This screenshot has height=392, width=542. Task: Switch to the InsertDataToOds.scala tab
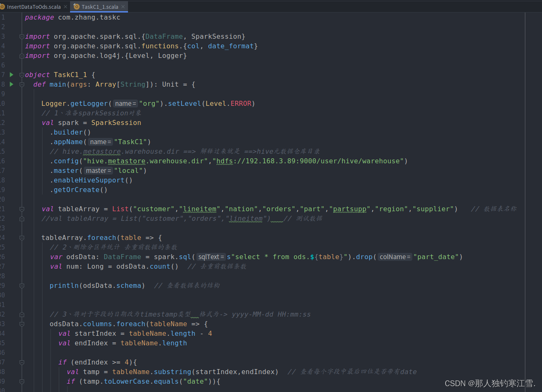[x=33, y=7]
